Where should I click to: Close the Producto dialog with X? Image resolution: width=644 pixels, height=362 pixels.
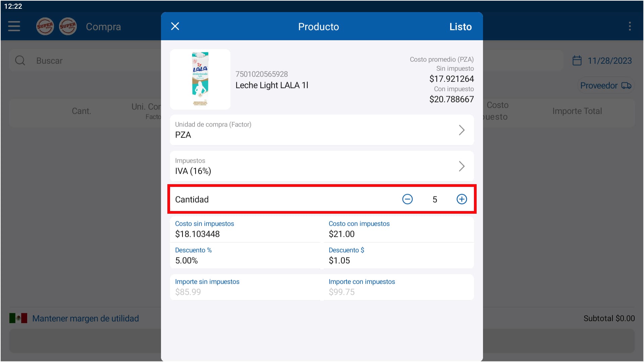[175, 26]
